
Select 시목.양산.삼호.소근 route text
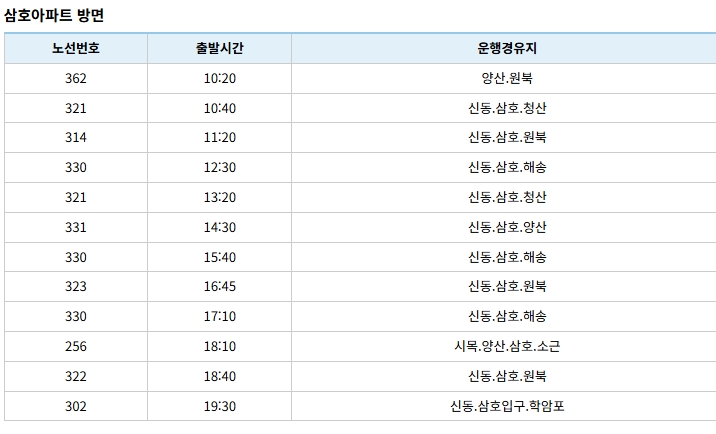tap(507, 346)
